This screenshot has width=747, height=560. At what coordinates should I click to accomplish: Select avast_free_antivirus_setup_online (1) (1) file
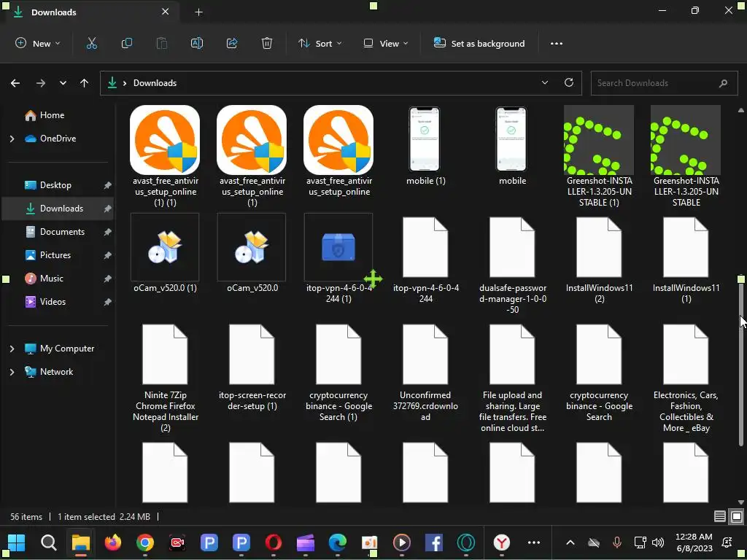click(x=165, y=156)
